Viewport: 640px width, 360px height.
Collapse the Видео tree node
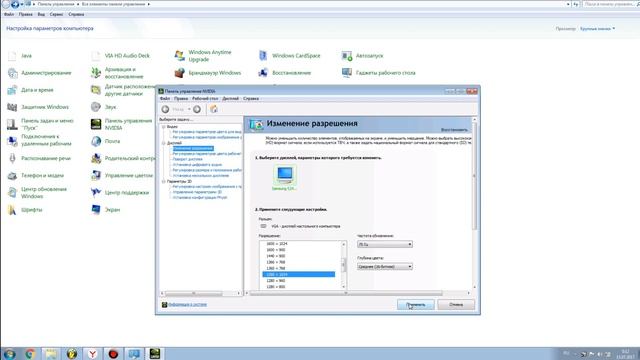164,127
